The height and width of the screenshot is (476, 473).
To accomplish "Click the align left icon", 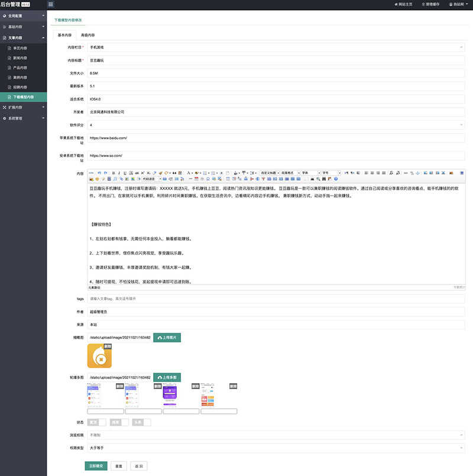I will click(x=366, y=173).
